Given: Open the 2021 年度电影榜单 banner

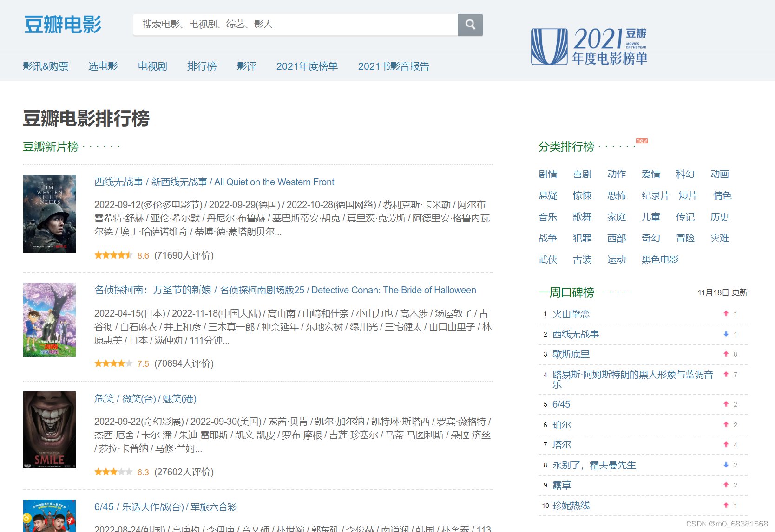Looking at the screenshot, I should 589,46.
